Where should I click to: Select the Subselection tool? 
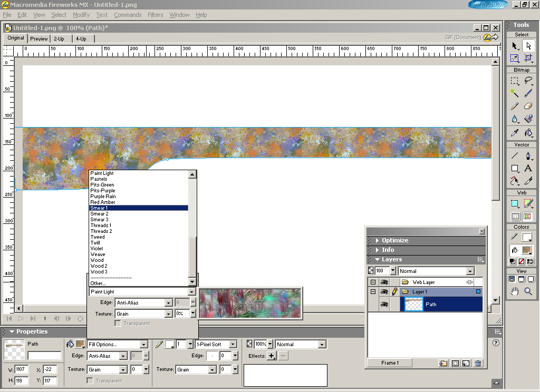pos(528,46)
